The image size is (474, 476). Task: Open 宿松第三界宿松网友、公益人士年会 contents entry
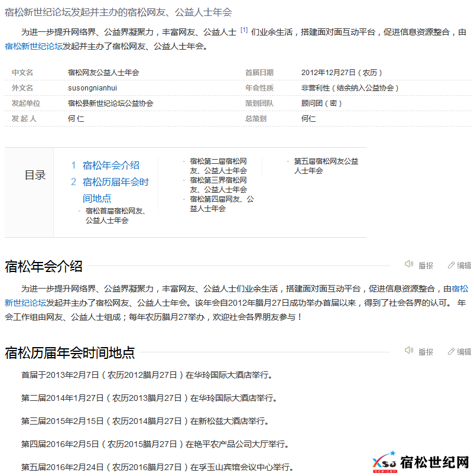pos(218,185)
